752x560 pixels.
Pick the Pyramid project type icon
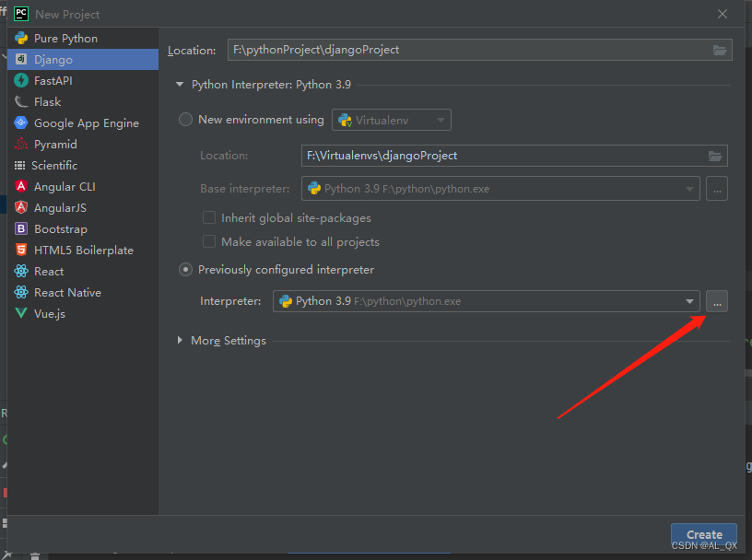(21, 144)
